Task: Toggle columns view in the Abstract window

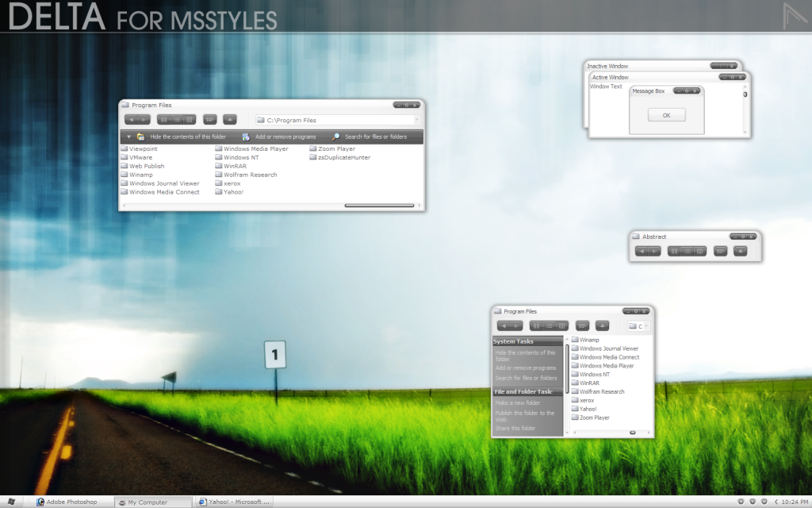Action: pyautogui.click(x=699, y=252)
